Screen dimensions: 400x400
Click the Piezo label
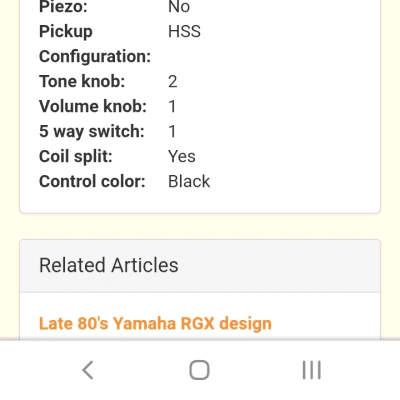(63, 7)
